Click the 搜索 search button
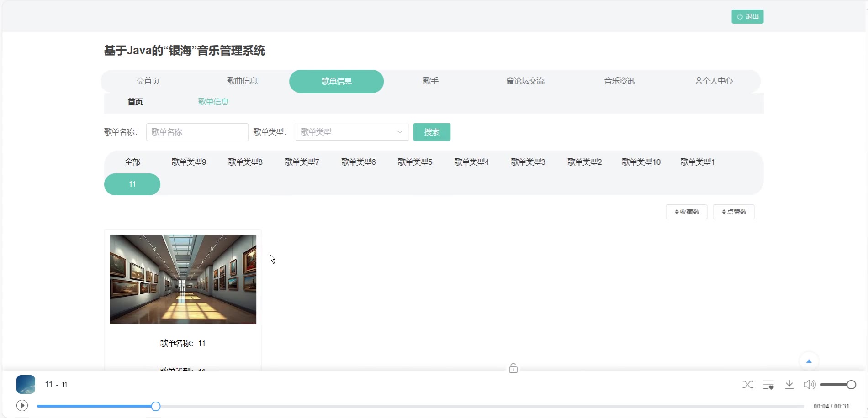The height and width of the screenshot is (418, 868). (431, 132)
